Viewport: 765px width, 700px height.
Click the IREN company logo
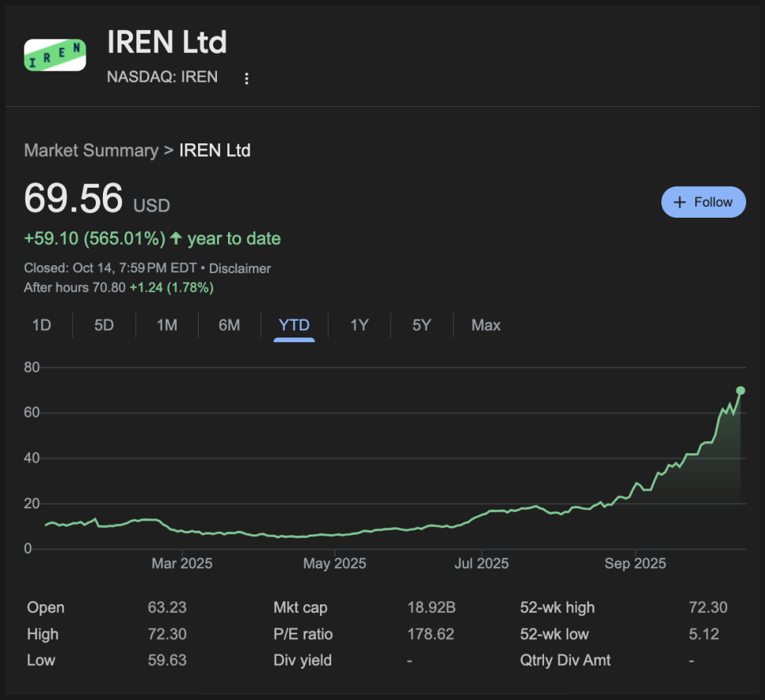coord(55,55)
